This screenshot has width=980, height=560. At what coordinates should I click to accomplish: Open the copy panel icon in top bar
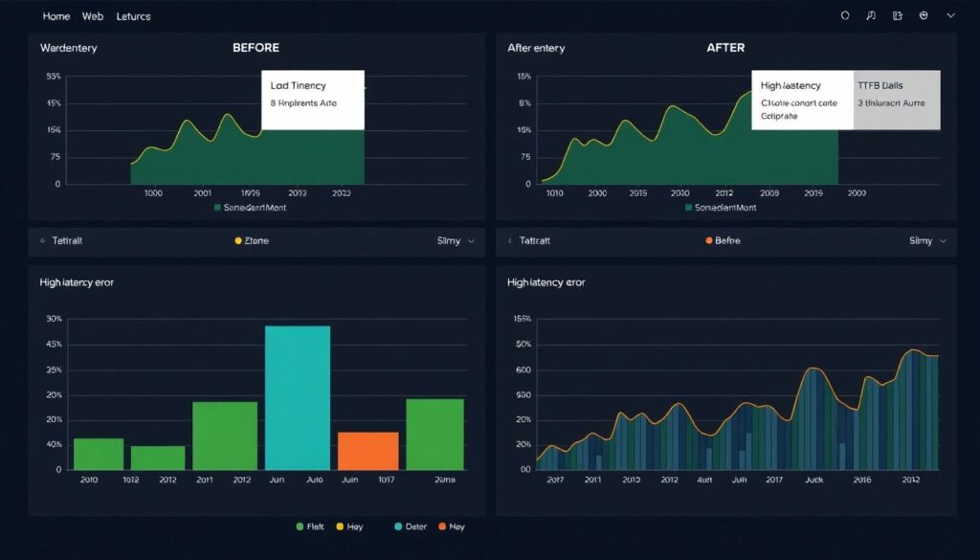[897, 15]
